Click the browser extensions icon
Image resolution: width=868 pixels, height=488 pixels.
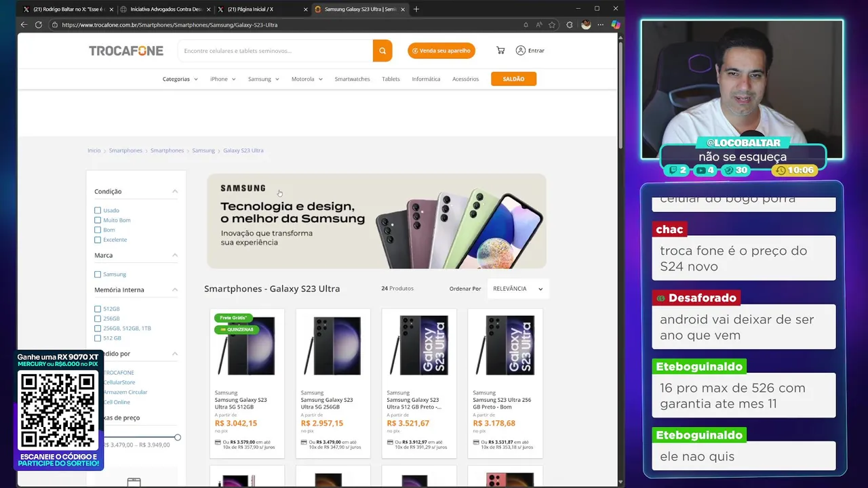[570, 24]
